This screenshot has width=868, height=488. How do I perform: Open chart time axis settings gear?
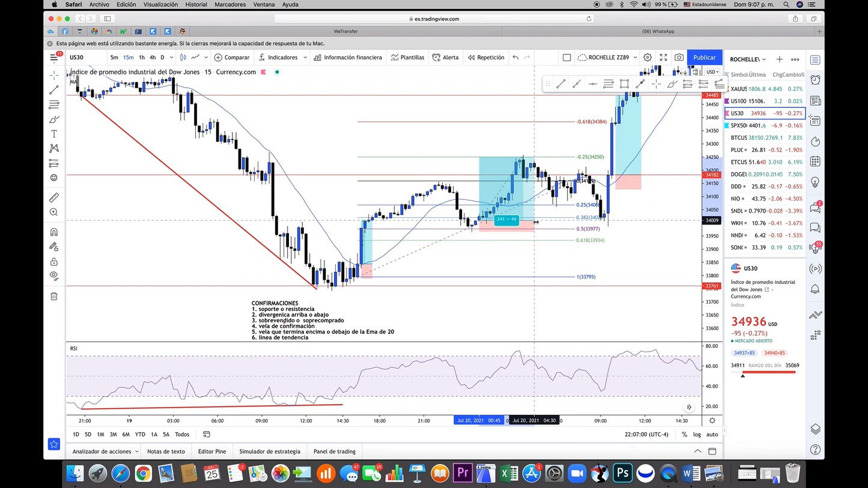[x=712, y=421]
